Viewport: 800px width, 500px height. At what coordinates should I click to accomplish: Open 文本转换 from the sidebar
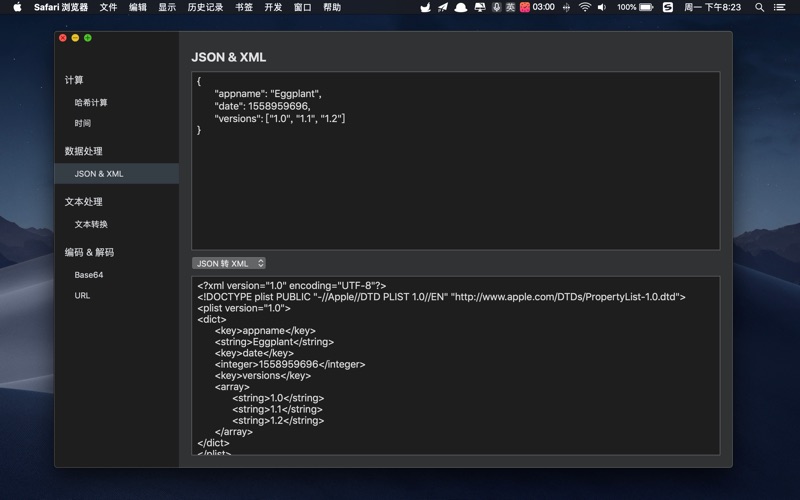coord(91,224)
